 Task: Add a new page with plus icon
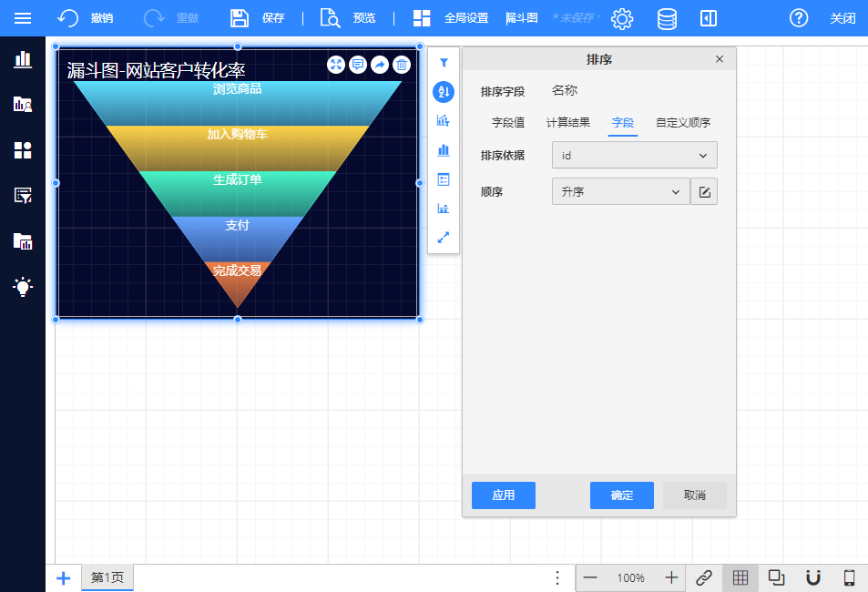[63, 577]
